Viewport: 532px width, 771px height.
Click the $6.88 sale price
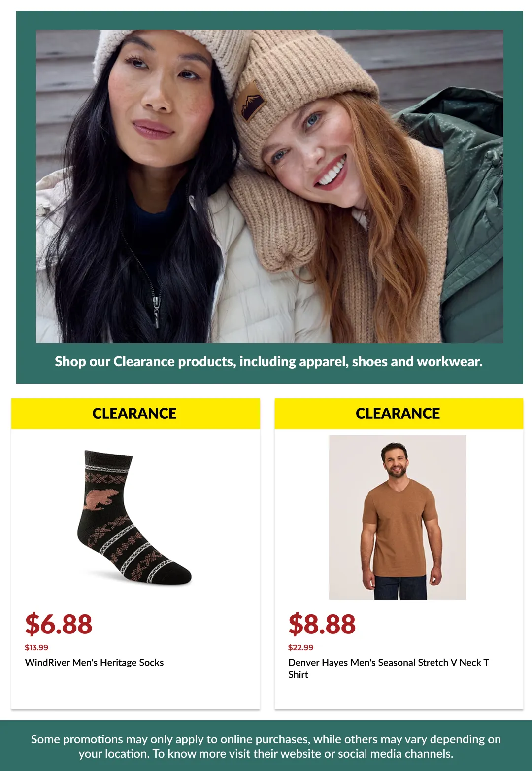coord(59,624)
